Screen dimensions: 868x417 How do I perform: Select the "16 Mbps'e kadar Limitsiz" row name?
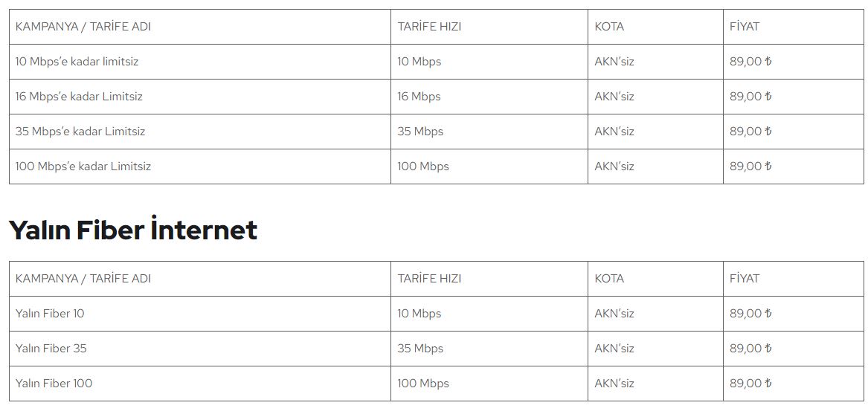pos(79,96)
